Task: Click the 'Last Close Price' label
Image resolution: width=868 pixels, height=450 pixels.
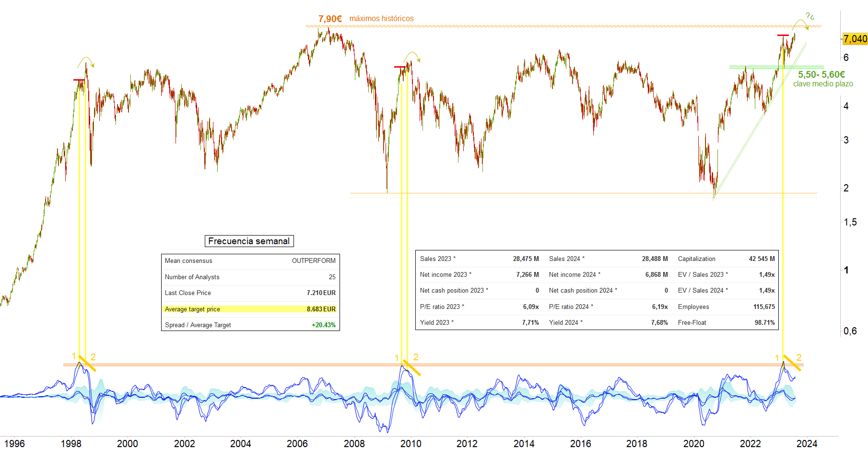Action: (x=188, y=293)
